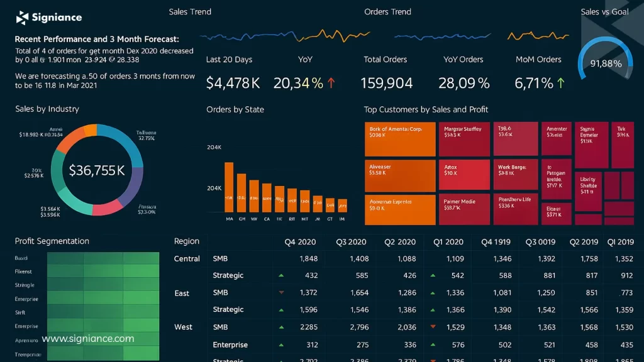Select the Q4 2020 column header
Screen dimensions: 644x362
[x=301, y=242]
